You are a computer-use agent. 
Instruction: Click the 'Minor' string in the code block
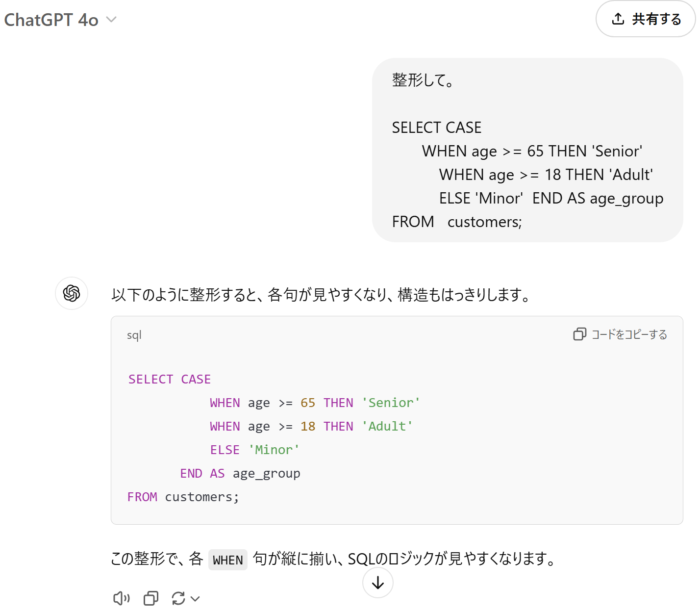coord(274,450)
